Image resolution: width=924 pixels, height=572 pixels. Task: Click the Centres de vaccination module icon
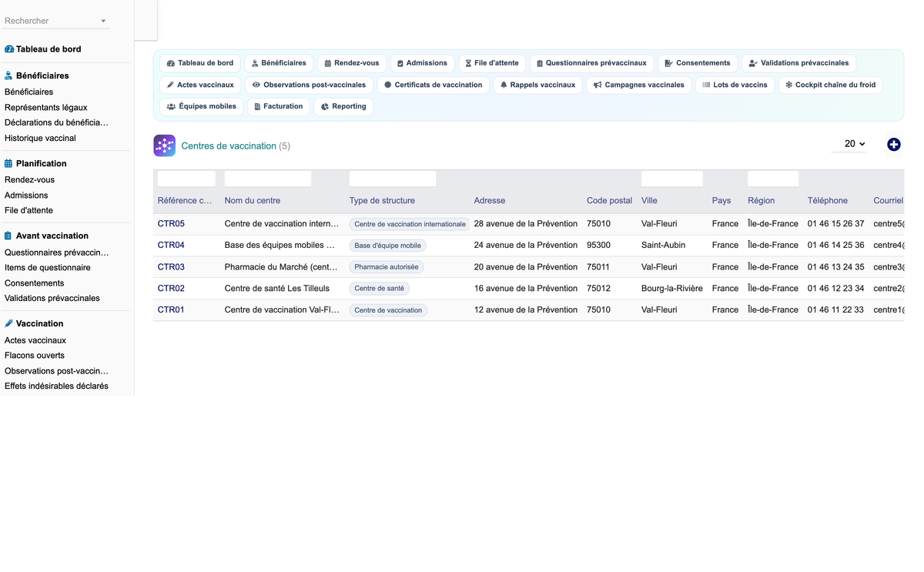coord(165,146)
